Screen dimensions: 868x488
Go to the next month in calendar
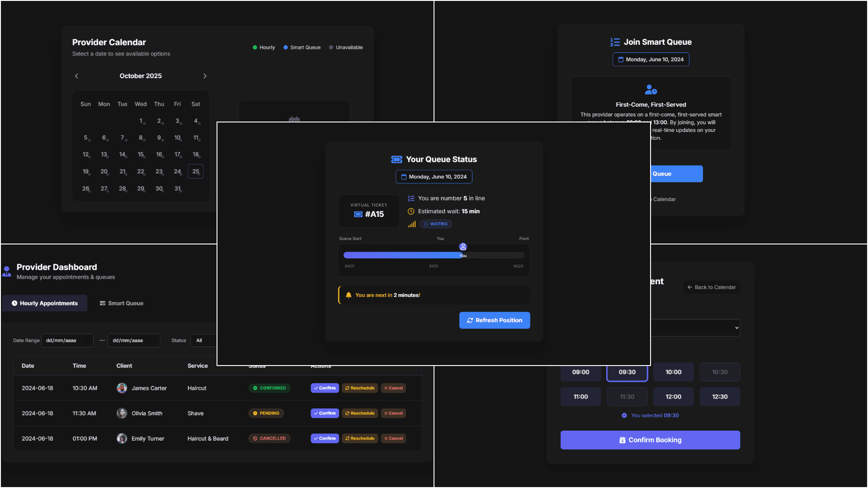click(x=205, y=76)
